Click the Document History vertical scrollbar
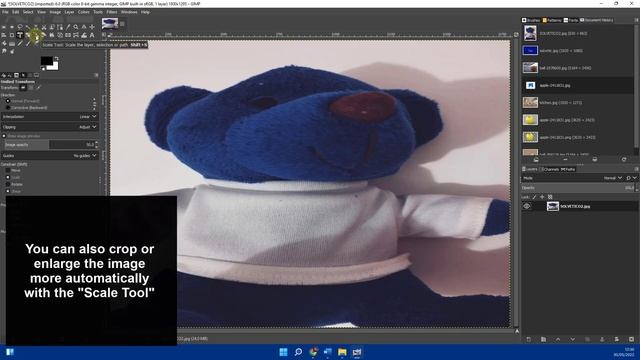 (636, 86)
